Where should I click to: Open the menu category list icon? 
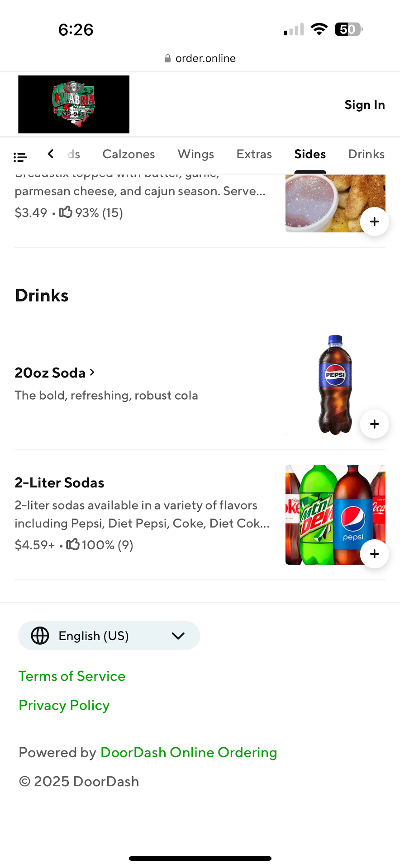[x=20, y=157]
